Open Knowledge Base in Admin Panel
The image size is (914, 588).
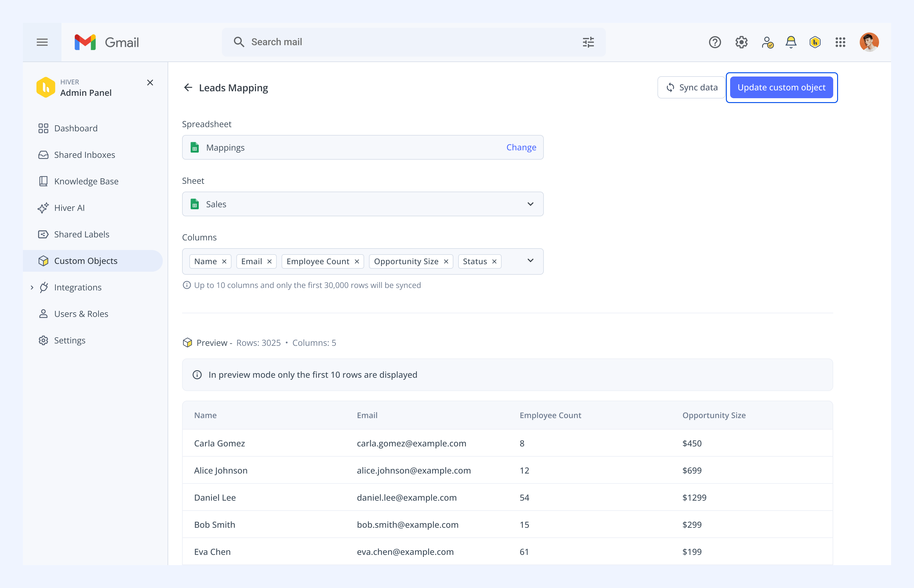[x=86, y=181]
